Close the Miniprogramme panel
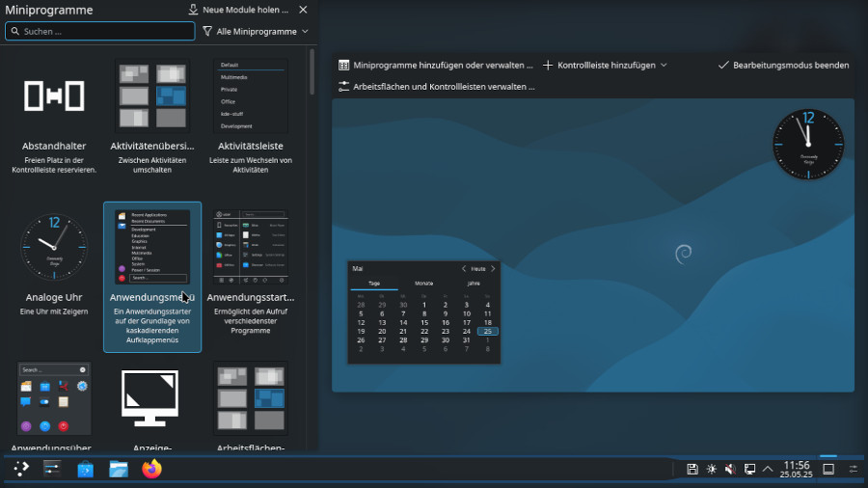868x488 pixels. [x=303, y=10]
